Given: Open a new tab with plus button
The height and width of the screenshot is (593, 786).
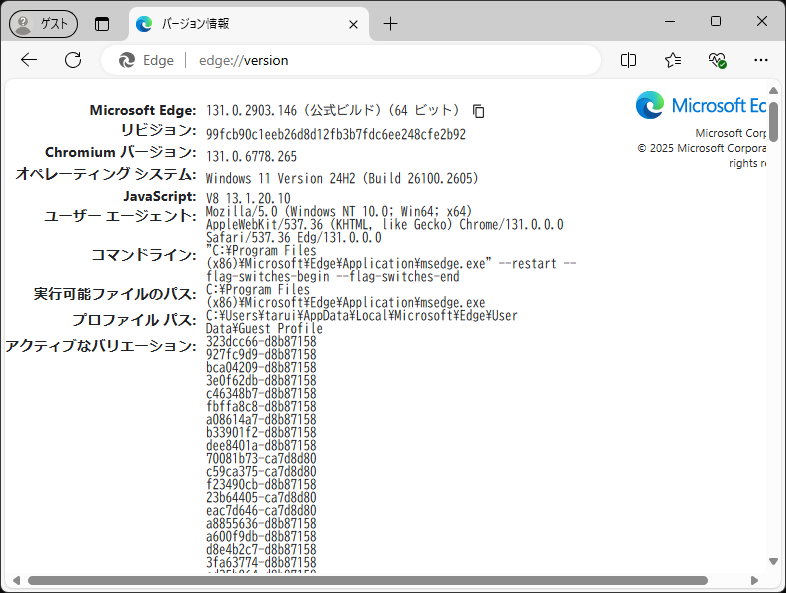Looking at the screenshot, I should [x=390, y=24].
